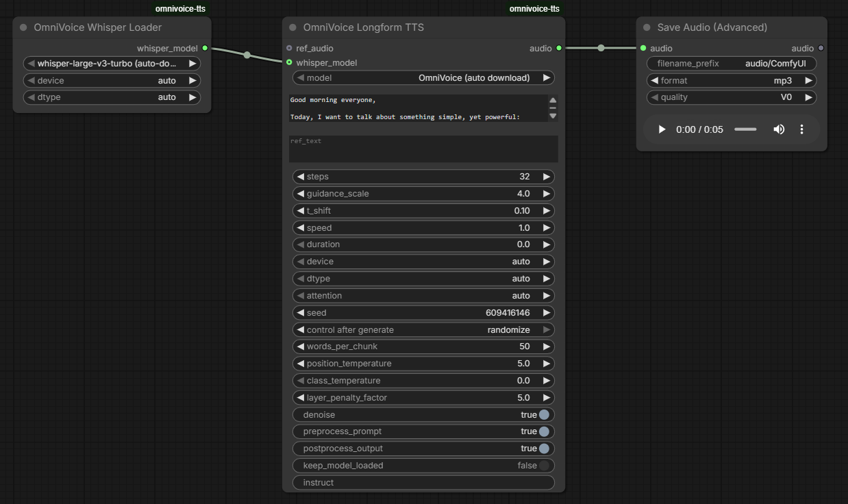Image resolution: width=848 pixels, height=504 pixels.
Task: Open whisper-large-v3-turbo model dropdown
Action: click(112, 64)
